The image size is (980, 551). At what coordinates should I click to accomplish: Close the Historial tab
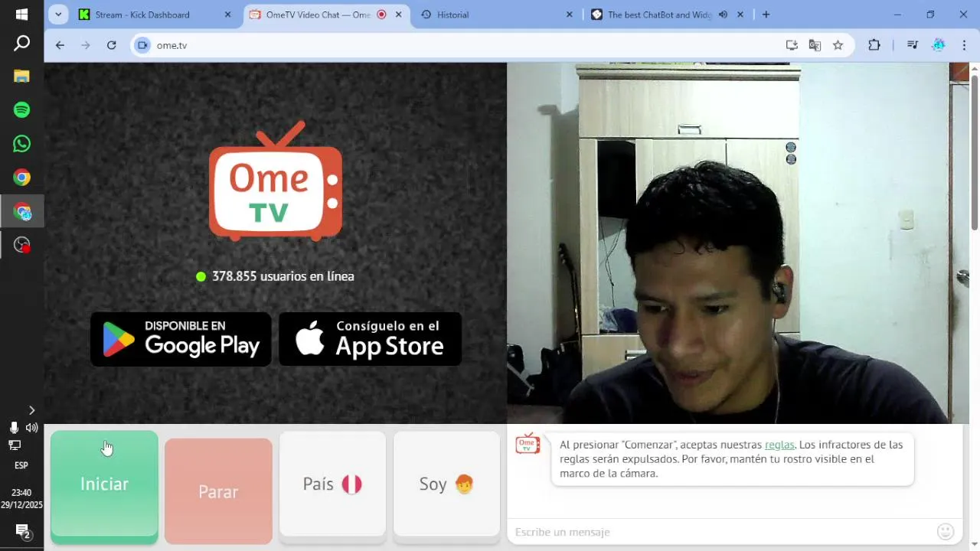[569, 15]
